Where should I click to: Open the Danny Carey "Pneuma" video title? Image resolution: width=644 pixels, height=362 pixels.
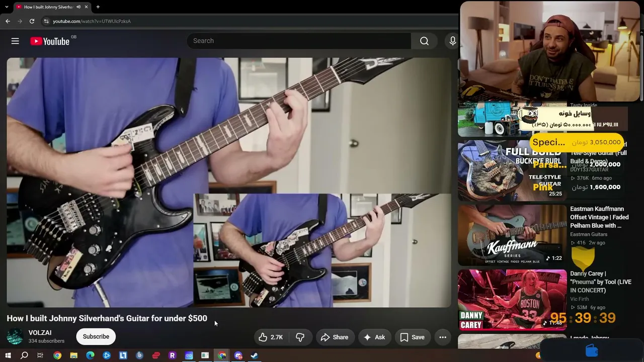tap(601, 282)
